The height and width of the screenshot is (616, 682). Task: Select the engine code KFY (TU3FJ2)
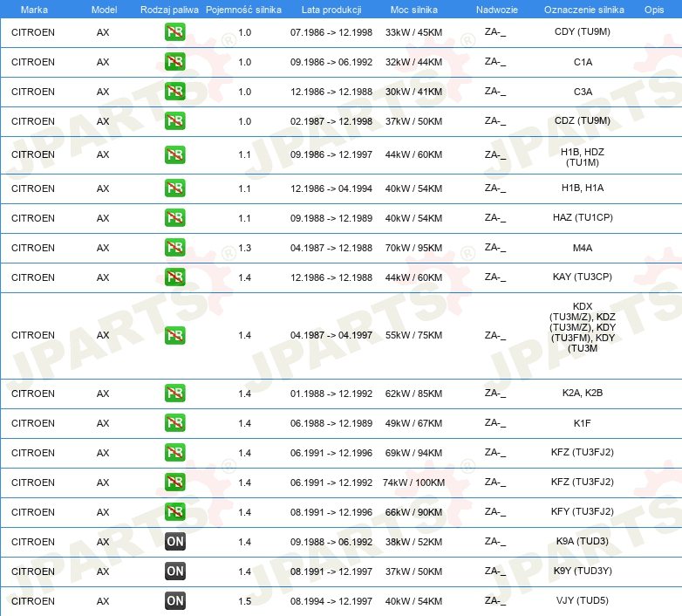583,511
